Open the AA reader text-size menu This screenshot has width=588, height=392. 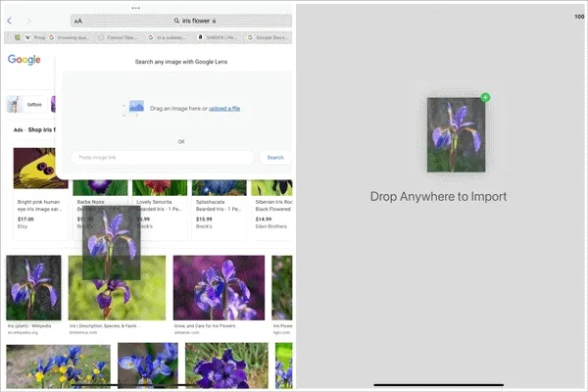coord(78,20)
